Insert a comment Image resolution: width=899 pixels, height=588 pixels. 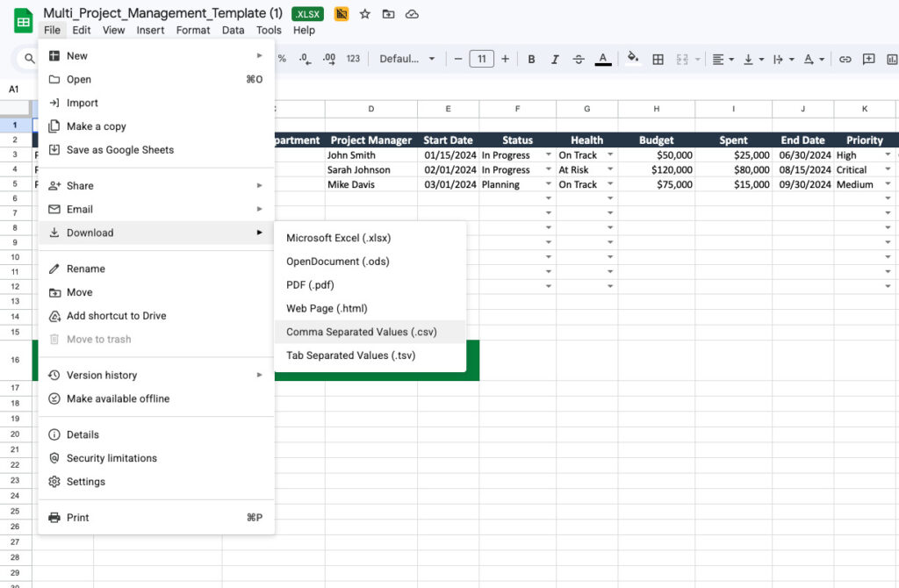pos(868,59)
